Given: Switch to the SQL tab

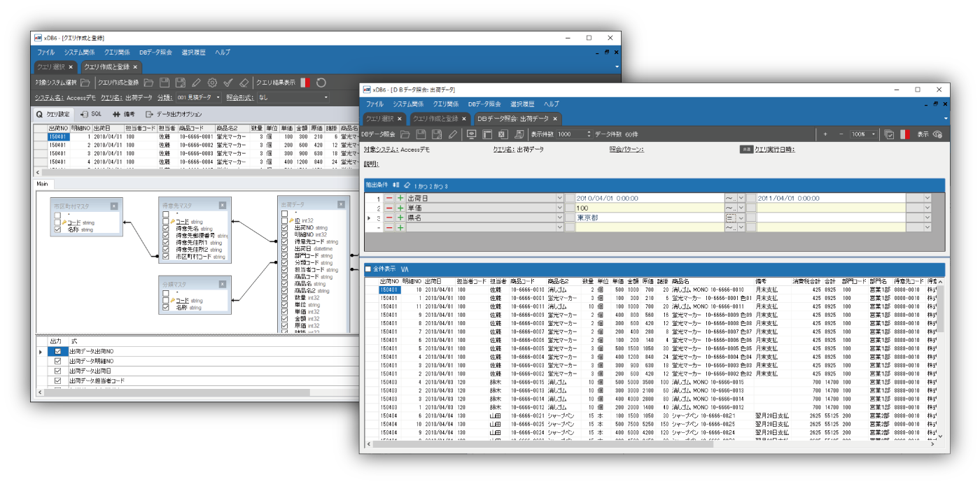Looking at the screenshot, I should tap(91, 114).
